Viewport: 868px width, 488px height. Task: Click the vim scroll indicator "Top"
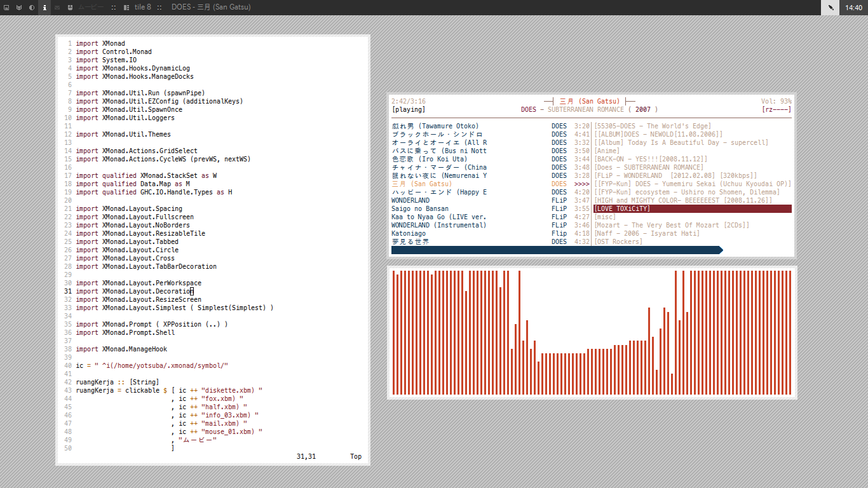[x=356, y=456]
